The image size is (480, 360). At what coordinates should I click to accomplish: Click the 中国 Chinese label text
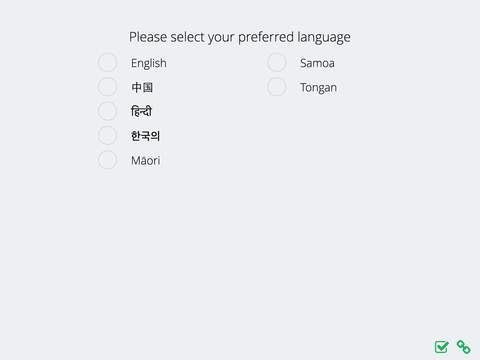tap(142, 87)
